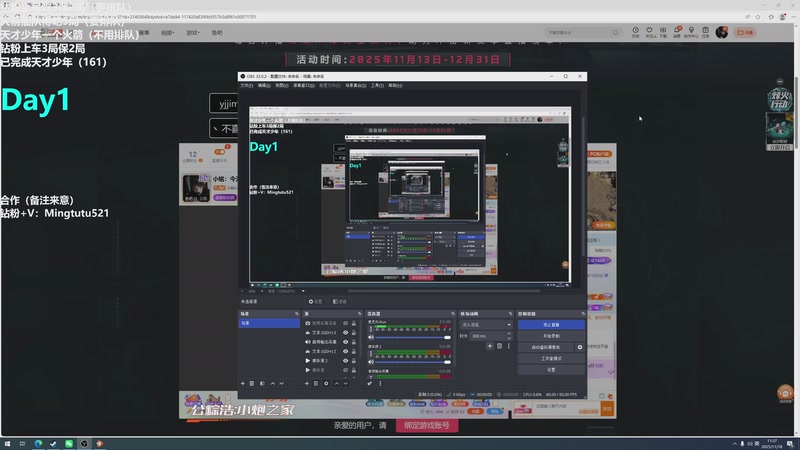Open the scene transition type dropdown

pyautogui.click(x=486, y=324)
